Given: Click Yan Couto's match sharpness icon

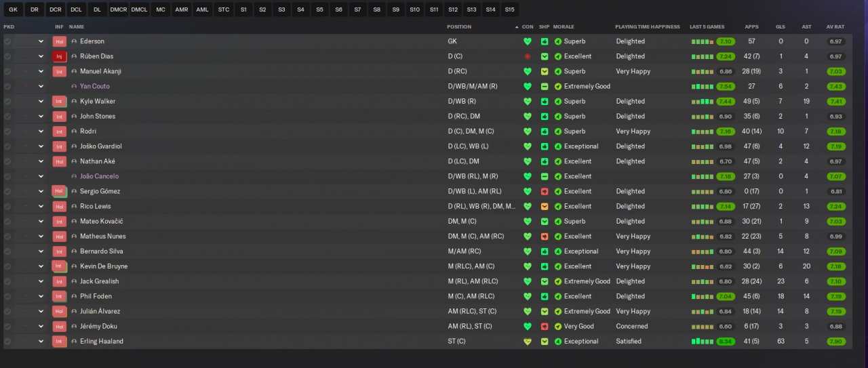Looking at the screenshot, I should click(x=545, y=86).
